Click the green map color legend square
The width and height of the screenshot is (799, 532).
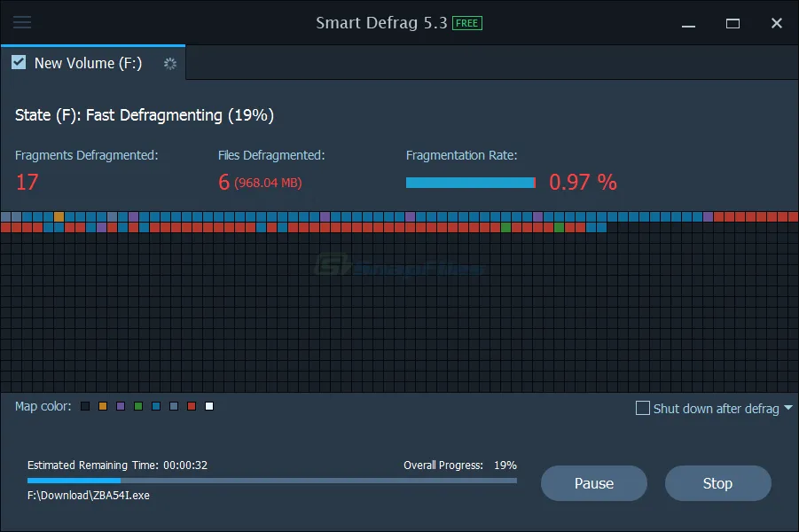(x=138, y=406)
